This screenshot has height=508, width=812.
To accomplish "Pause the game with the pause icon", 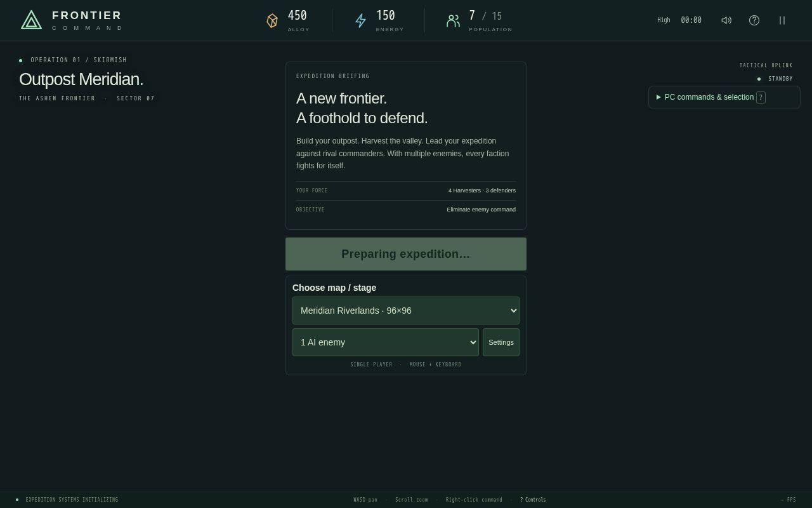I will (782, 20).
